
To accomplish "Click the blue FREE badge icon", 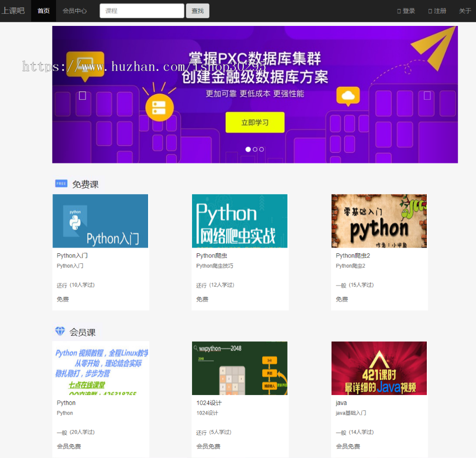I will (x=61, y=183).
